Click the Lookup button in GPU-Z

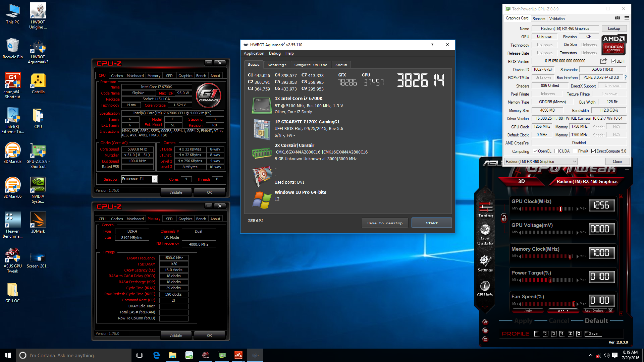coord(614,28)
